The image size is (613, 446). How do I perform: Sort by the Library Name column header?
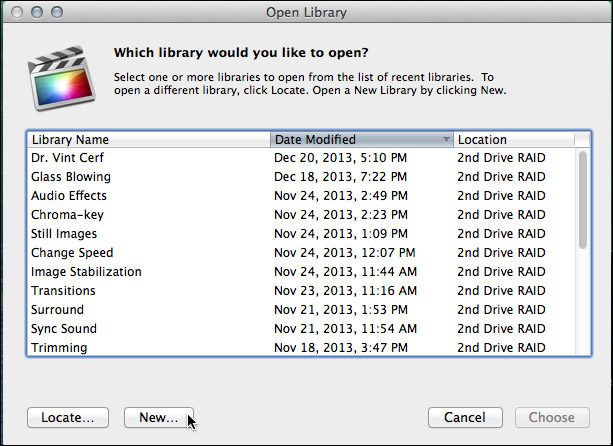point(149,140)
